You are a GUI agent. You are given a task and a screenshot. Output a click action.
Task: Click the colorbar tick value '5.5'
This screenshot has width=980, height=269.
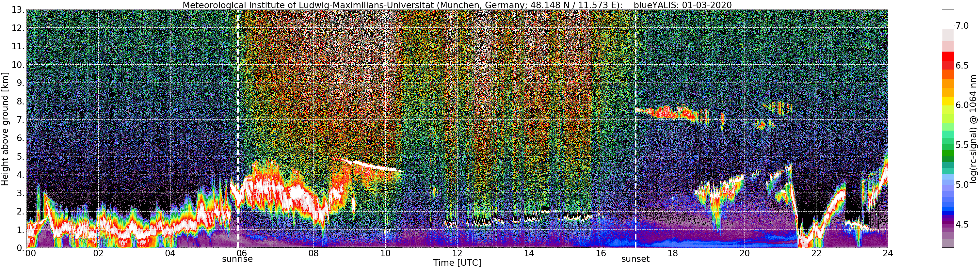962,145
